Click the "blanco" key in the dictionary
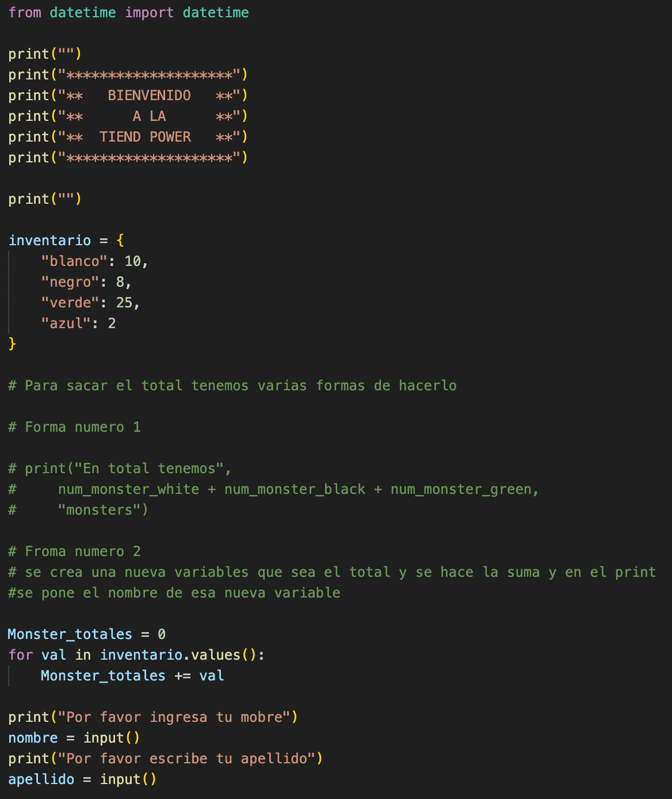 74,261
